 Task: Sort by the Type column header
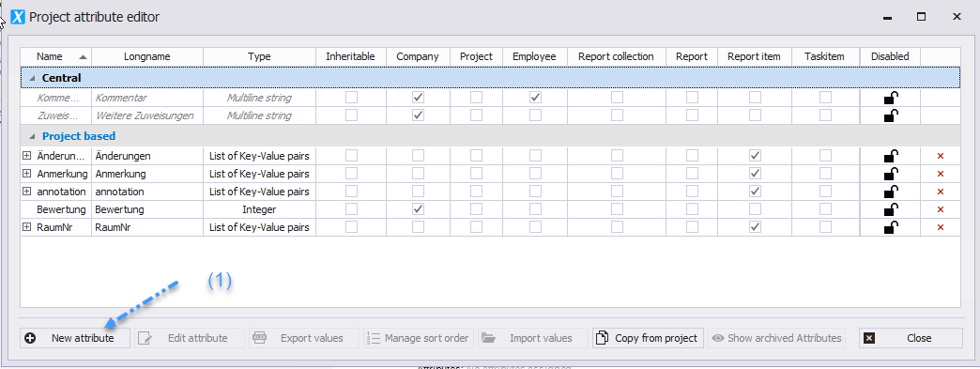[x=259, y=56]
